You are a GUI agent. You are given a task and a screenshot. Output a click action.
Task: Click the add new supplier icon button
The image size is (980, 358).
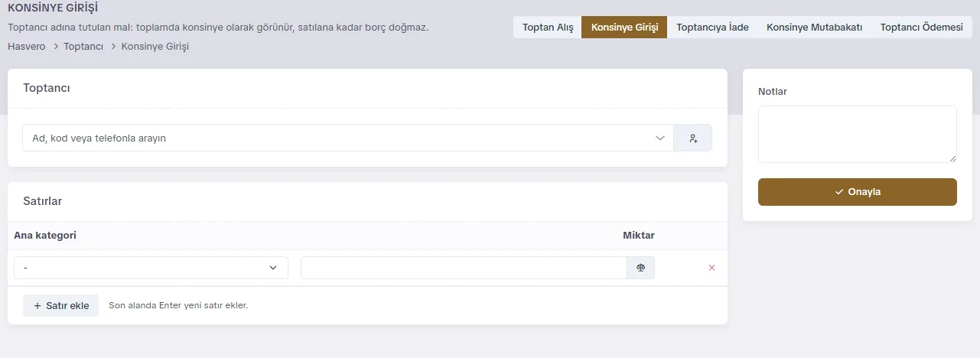pos(692,138)
